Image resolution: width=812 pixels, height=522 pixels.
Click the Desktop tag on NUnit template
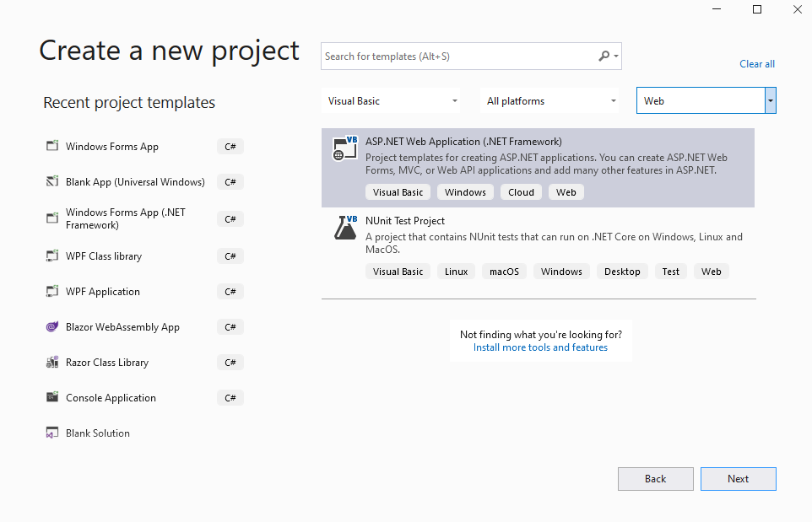[622, 272]
